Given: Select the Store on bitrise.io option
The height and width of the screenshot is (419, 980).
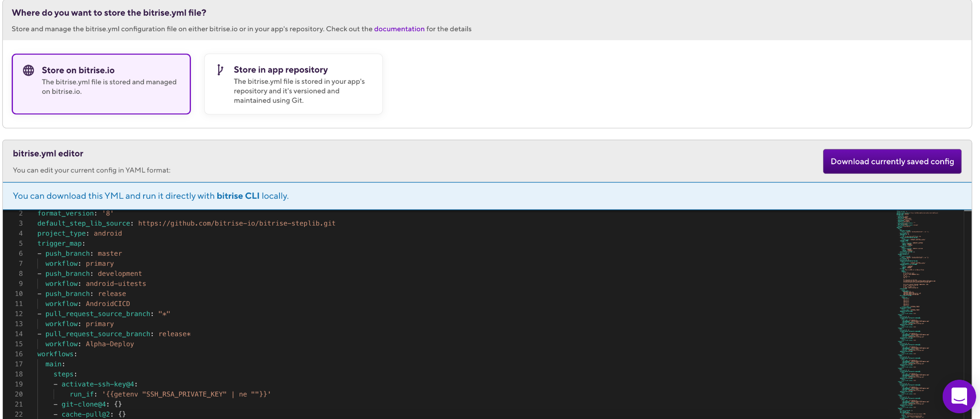Looking at the screenshot, I should click(x=101, y=84).
